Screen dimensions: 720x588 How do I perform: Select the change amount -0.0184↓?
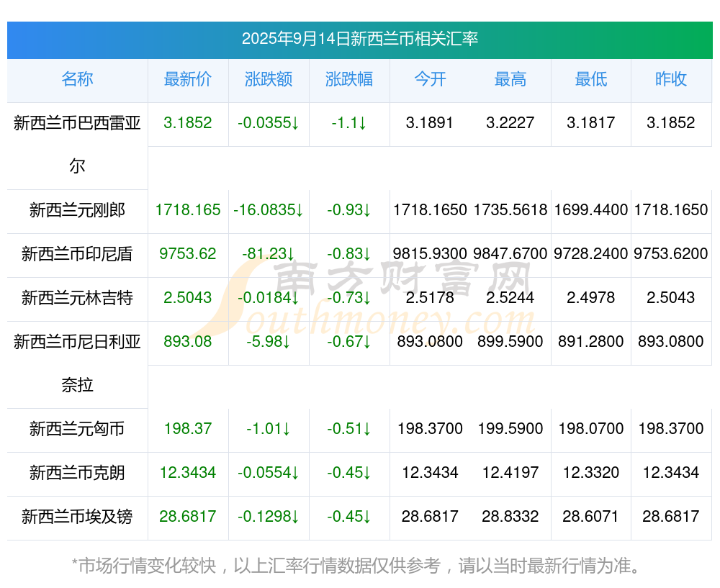coord(269,297)
